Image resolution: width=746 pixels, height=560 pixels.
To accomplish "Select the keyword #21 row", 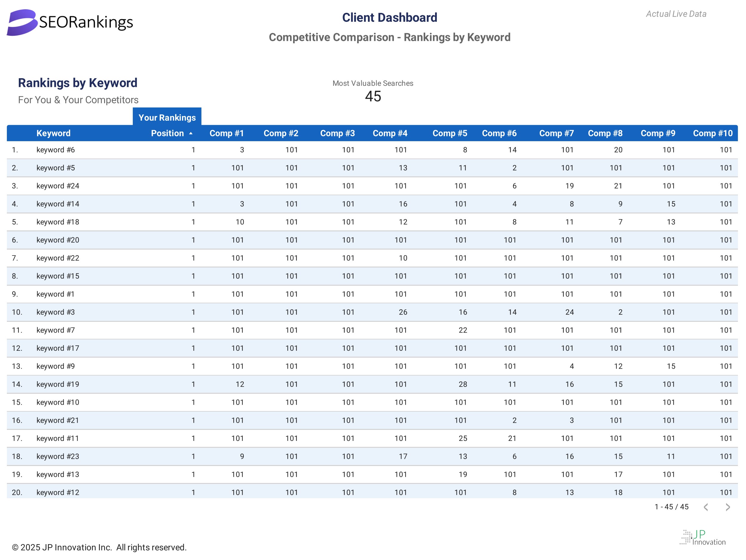I will pos(58,420).
